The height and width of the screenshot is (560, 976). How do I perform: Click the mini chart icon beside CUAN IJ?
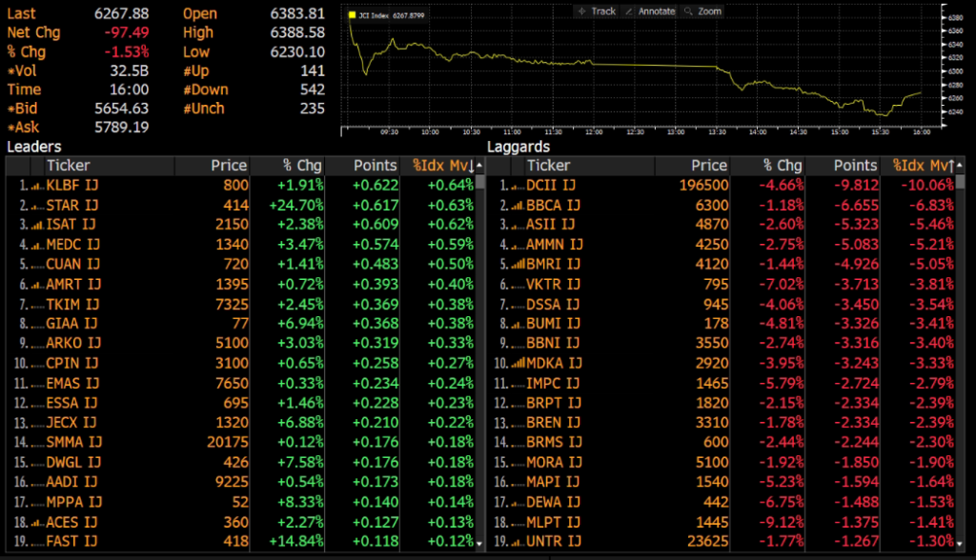(37, 265)
